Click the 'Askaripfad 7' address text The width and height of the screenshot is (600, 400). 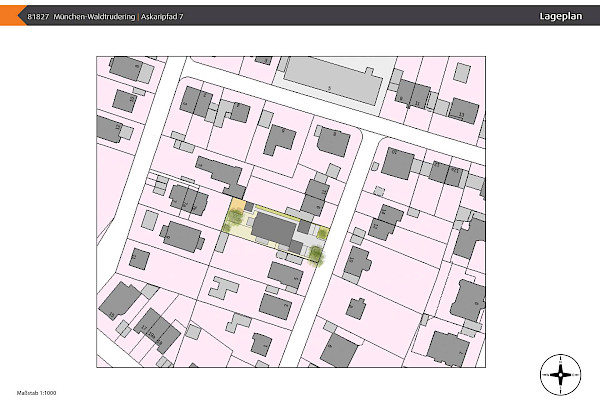pos(162,16)
